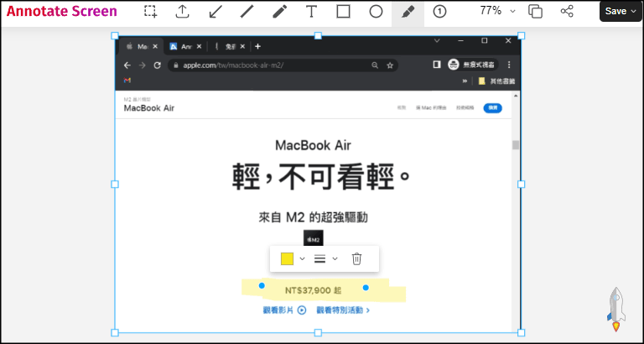Click the page scrollbar thumb in screenshot

coord(516,144)
